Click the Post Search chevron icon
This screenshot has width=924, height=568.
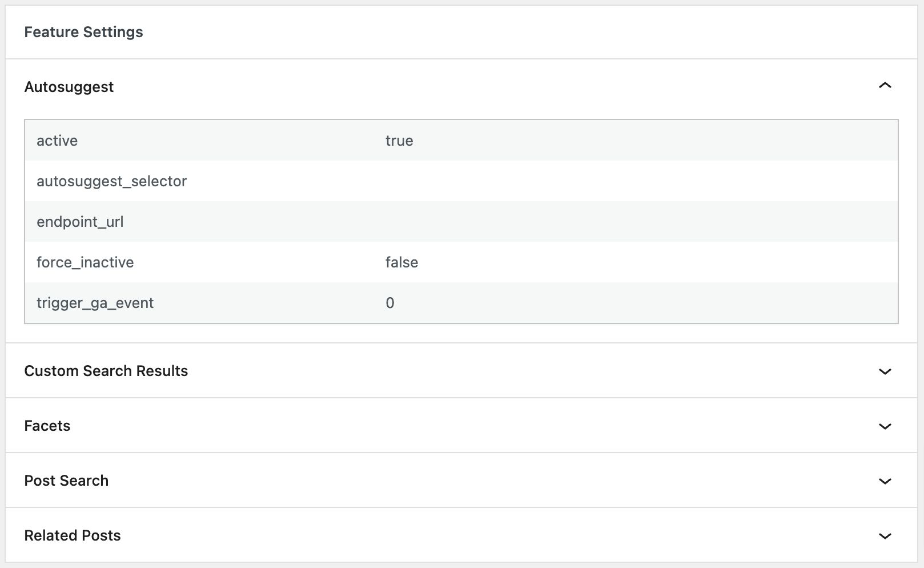tap(885, 481)
